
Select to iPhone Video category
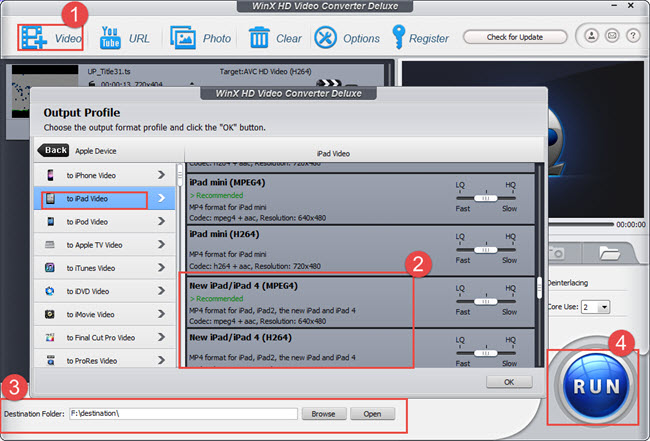(104, 175)
